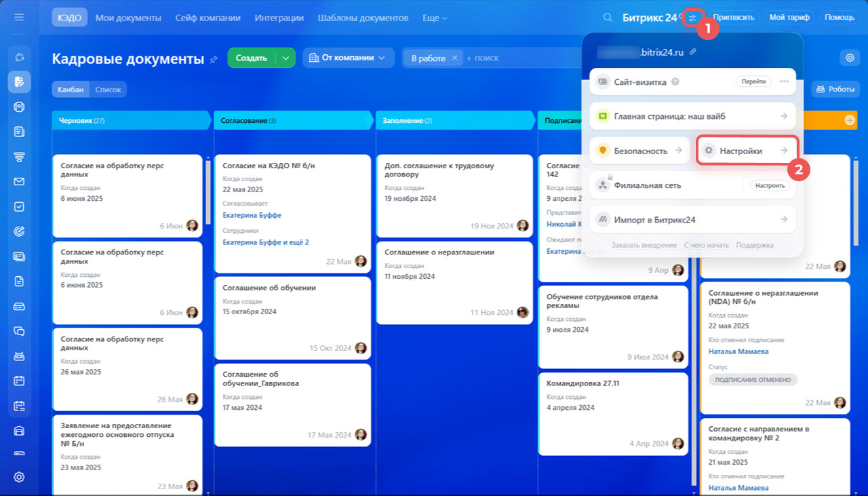Pin the Кадровые документы page title
The image size is (868, 496).
(x=214, y=60)
